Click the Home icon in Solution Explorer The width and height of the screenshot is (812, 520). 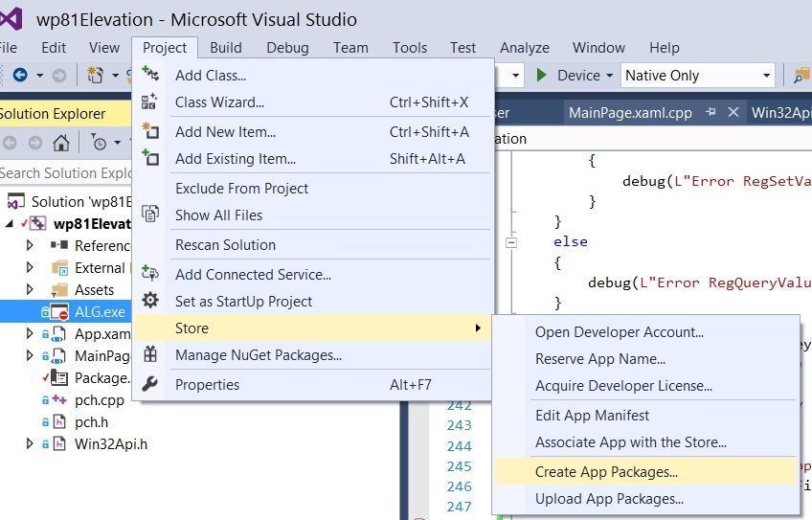[x=61, y=143]
